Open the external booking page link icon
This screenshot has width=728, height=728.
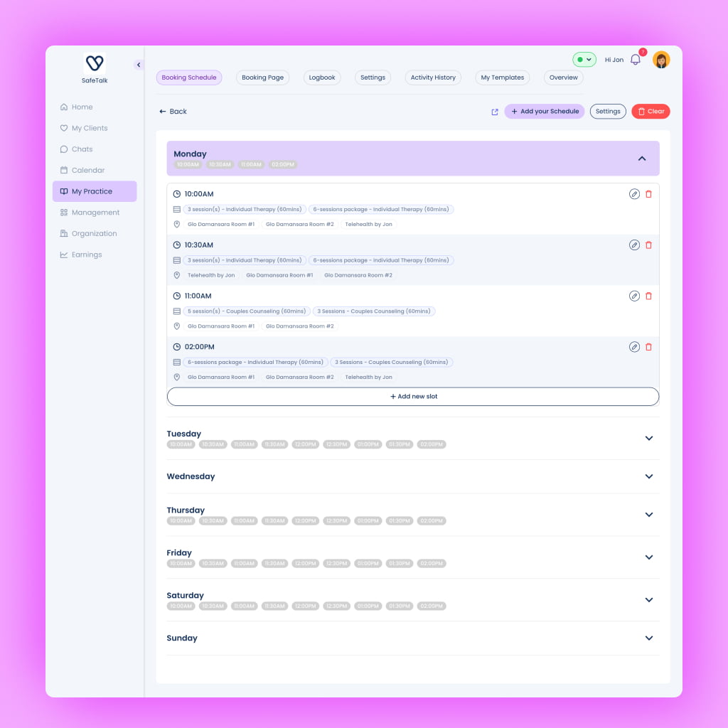tap(495, 112)
